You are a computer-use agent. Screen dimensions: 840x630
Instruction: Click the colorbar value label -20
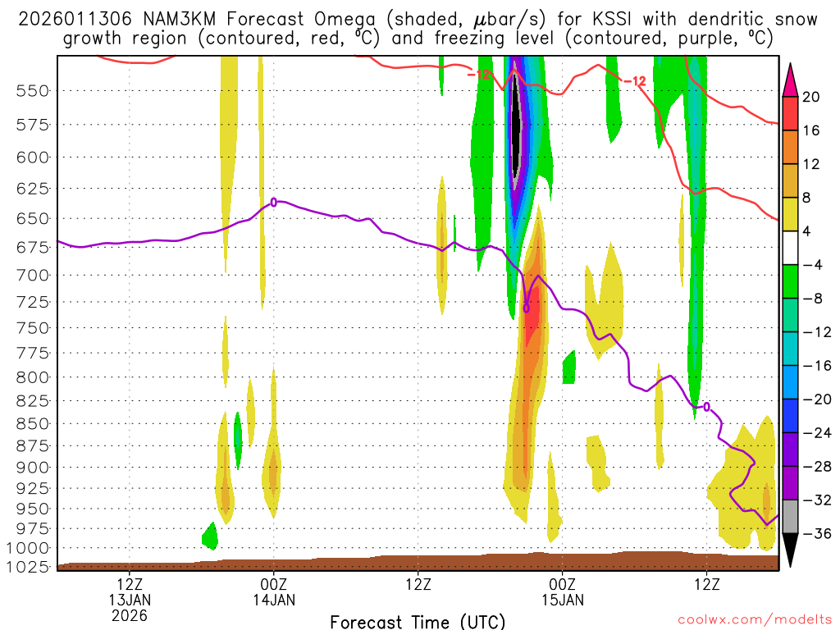817,399
